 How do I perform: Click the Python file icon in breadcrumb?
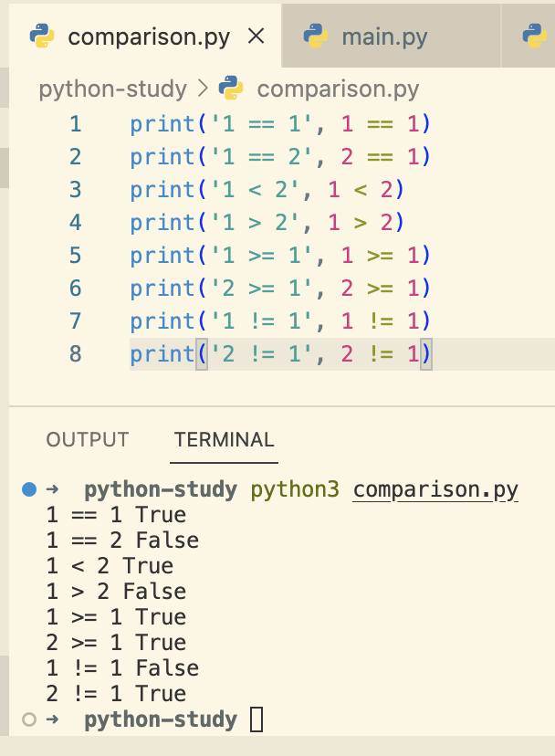231,89
